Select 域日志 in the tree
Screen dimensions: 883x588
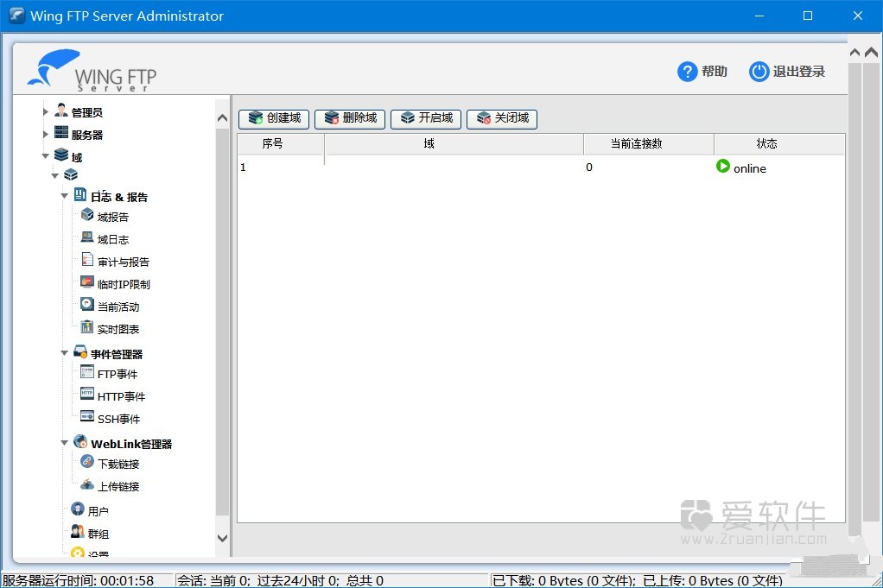[x=112, y=240]
